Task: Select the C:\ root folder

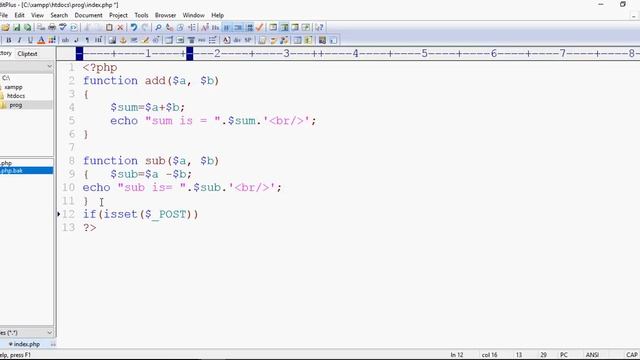Action: click(6, 78)
